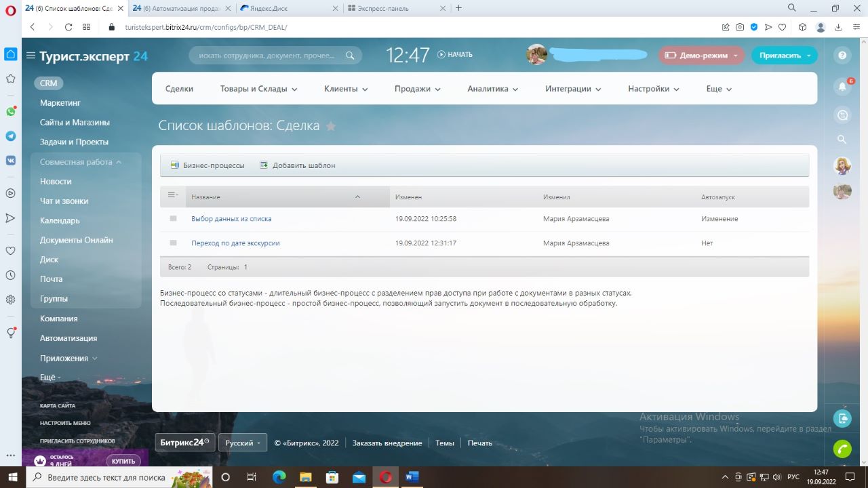
Task: Start the workday with Начать button
Action: click(455, 55)
